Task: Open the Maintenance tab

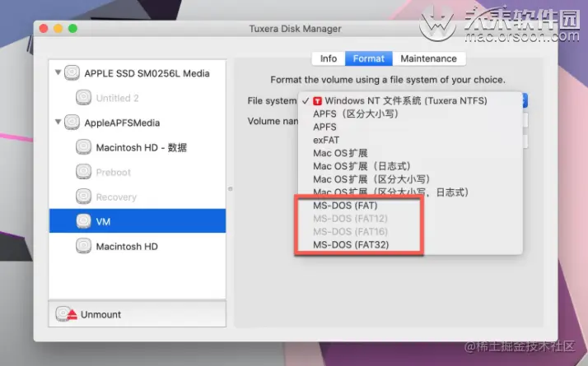Action: [428, 58]
